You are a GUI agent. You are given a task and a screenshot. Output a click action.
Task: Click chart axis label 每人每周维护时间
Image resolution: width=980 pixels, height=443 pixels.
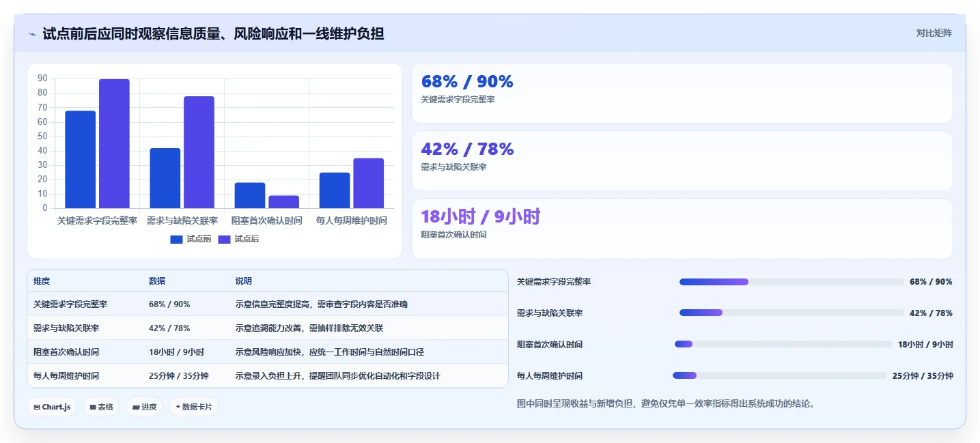point(352,221)
